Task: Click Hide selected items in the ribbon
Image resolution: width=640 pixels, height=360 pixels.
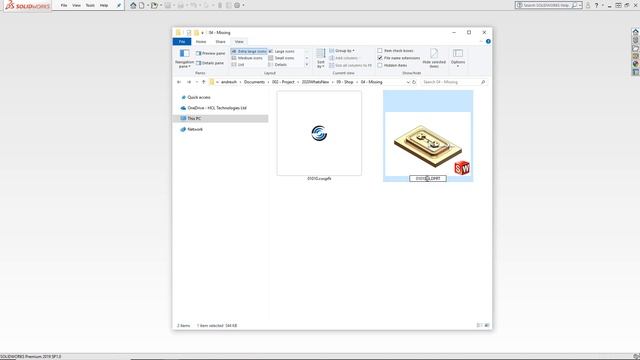Action: [434, 58]
